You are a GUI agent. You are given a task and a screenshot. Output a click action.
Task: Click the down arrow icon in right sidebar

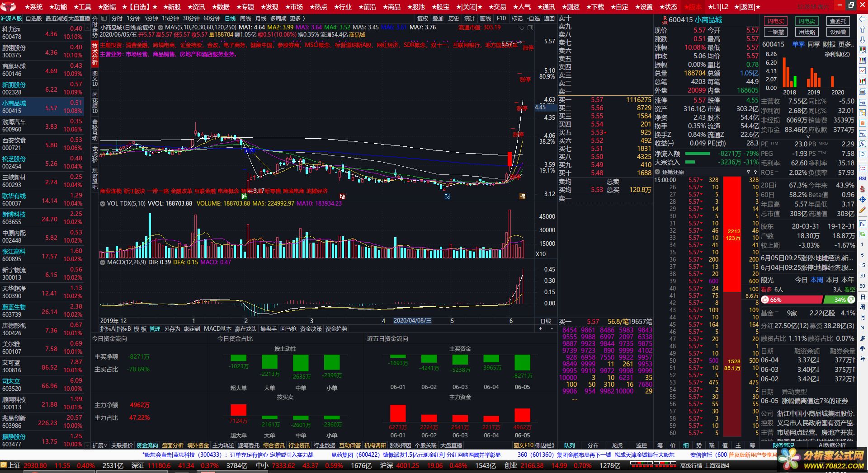pos(863,40)
